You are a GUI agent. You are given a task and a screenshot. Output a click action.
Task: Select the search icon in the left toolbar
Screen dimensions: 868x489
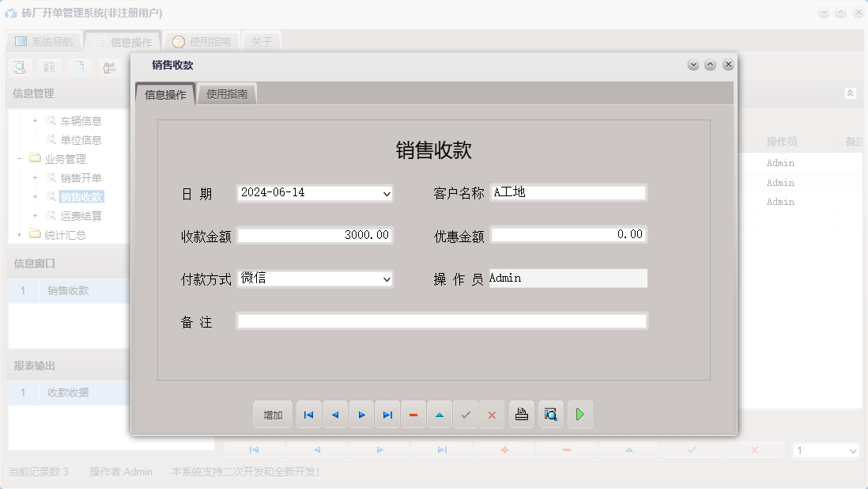pyautogui.click(x=17, y=67)
